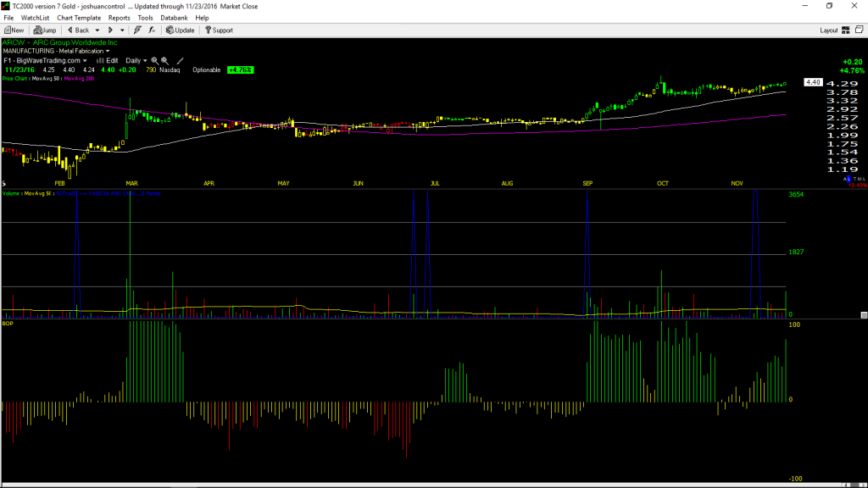Click the TC2000 application icon in title bar

6,6
